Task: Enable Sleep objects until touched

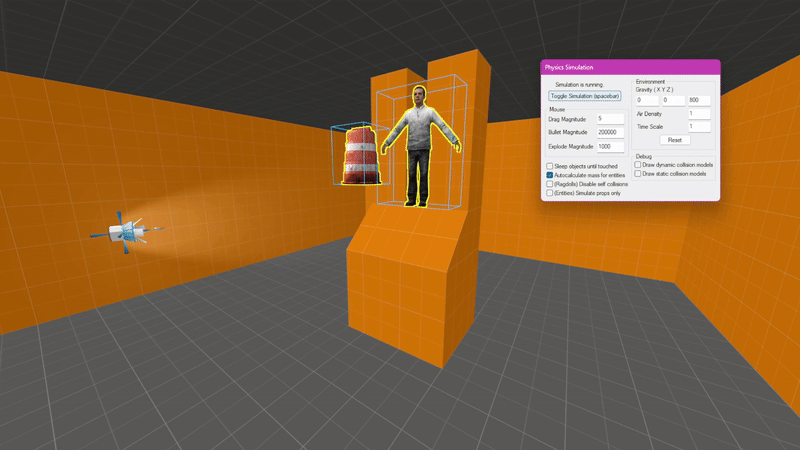Action: click(550, 166)
